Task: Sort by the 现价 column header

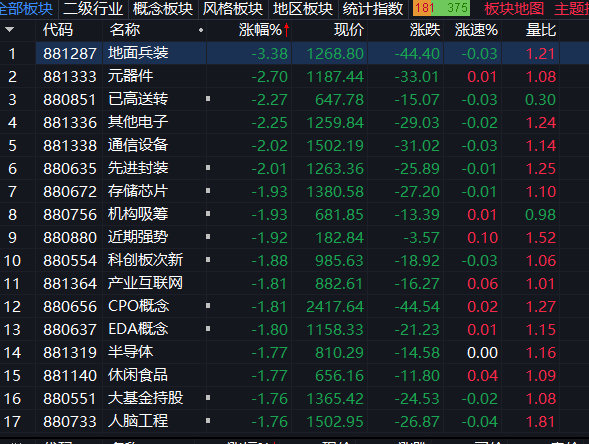Action: tap(349, 30)
